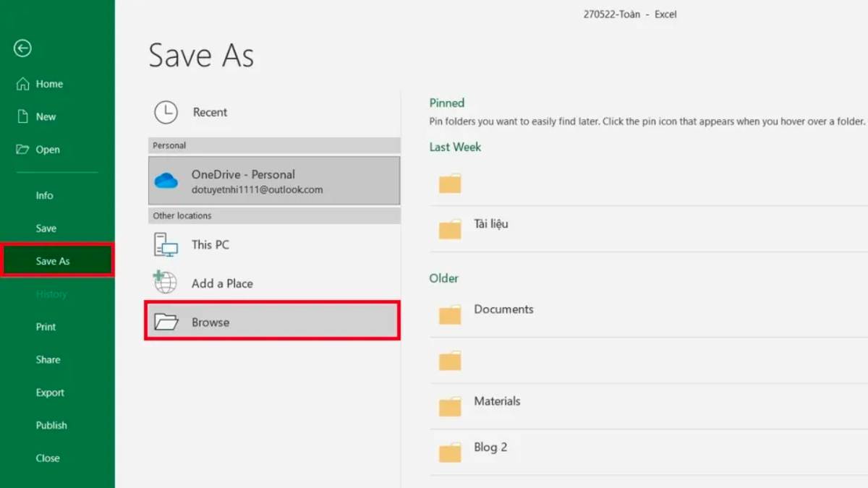Select Save As in the sidebar
This screenshot has width=868, height=488.
(53, 261)
